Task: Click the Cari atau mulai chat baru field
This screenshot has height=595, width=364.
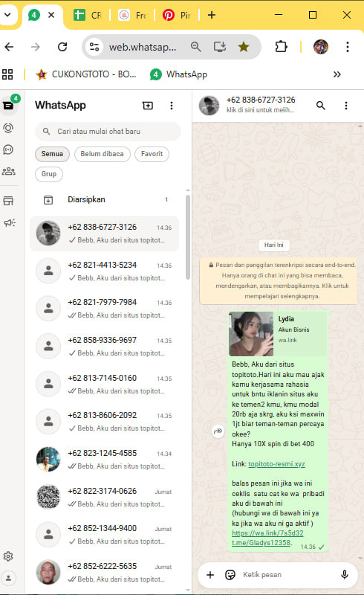Action: [108, 132]
